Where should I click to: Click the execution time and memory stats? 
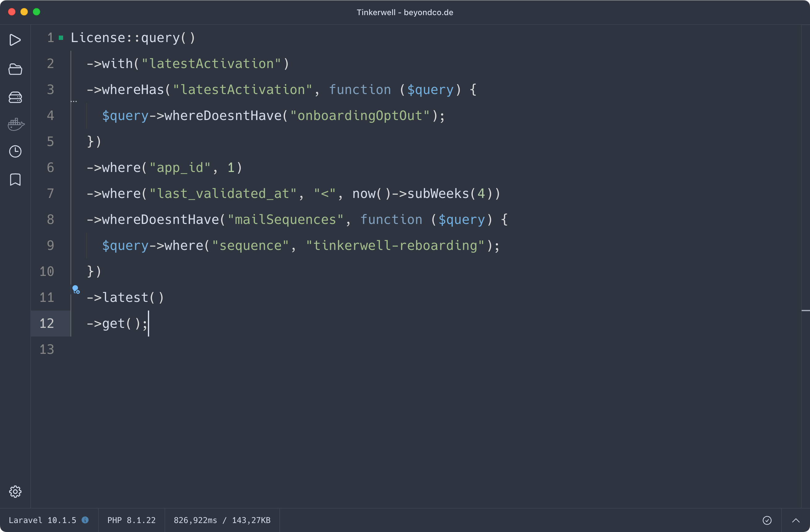222,520
